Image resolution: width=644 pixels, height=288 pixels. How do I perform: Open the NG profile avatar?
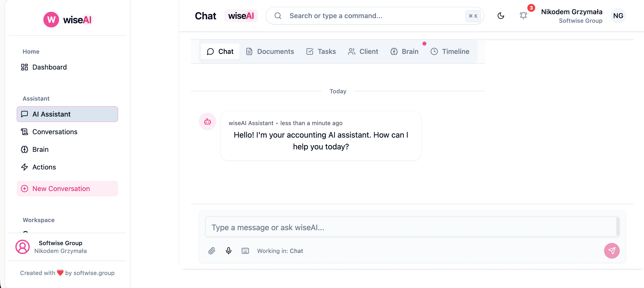pyautogui.click(x=618, y=16)
